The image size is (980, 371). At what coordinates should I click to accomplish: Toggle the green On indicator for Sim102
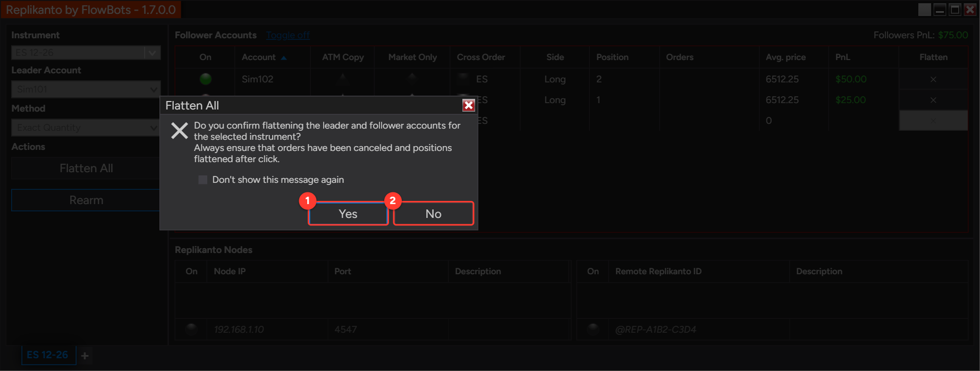pyautogui.click(x=206, y=79)
